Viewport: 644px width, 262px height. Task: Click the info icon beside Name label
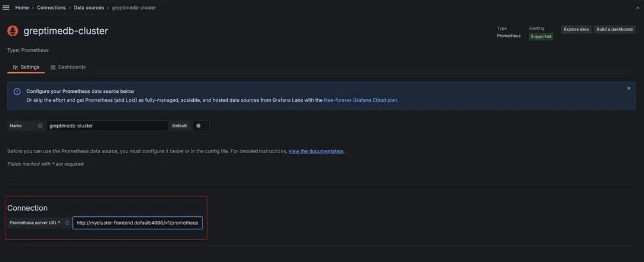click(x=40, y=126)
